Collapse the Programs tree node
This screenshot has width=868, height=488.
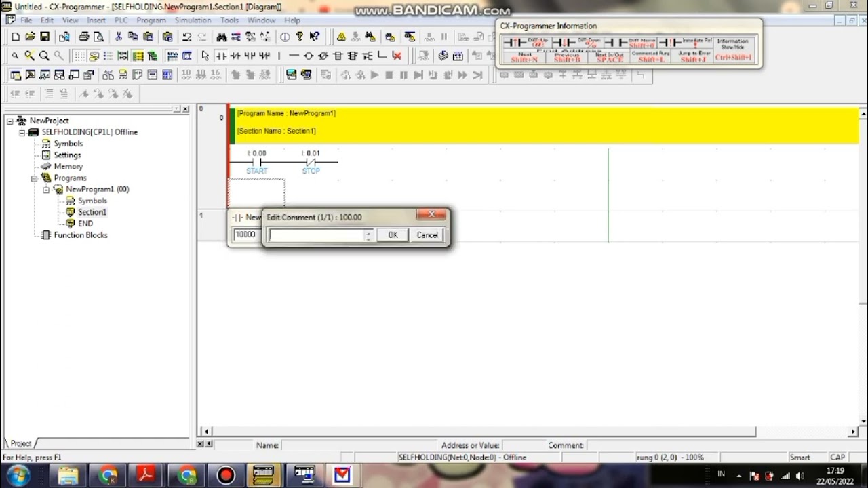35,178
